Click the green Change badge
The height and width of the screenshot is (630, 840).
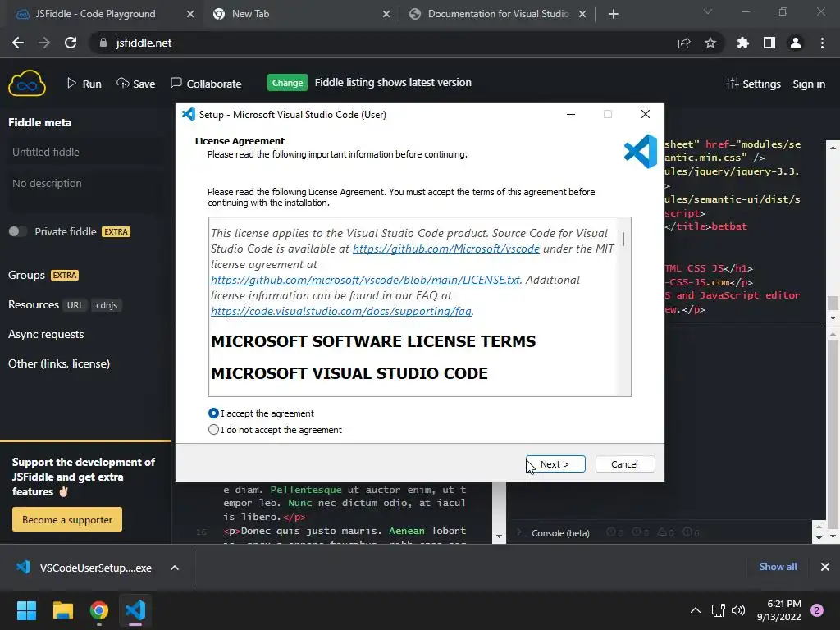(287, 83)
